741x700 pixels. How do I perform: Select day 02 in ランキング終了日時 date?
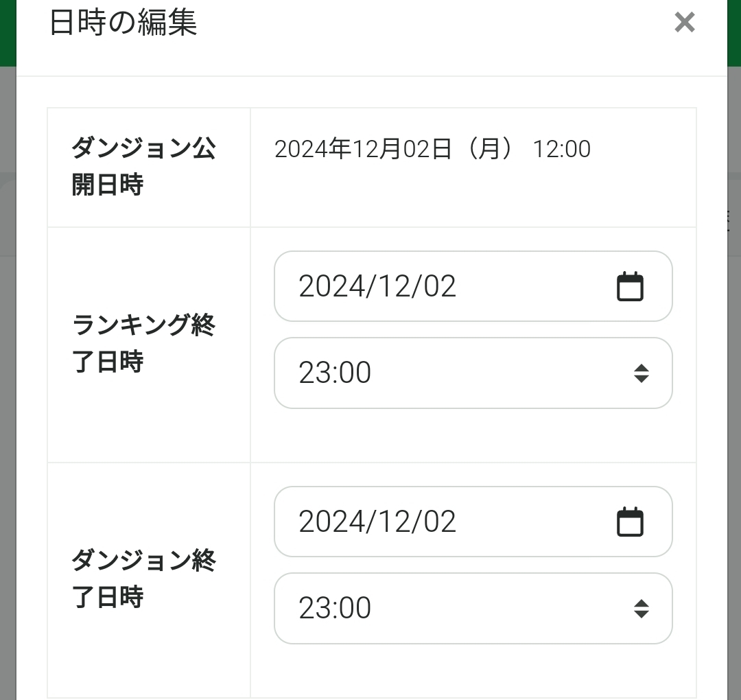[x=439, y=286]
